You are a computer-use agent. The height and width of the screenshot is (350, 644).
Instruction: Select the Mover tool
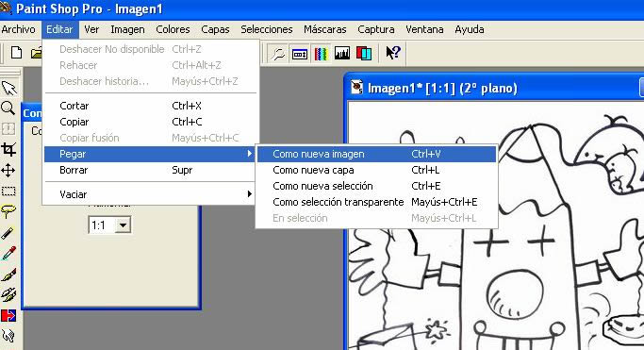(8, 170)
